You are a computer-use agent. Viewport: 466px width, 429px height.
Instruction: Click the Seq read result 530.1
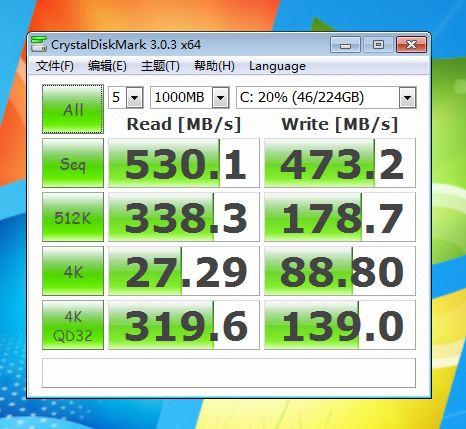tap(184, 163)
